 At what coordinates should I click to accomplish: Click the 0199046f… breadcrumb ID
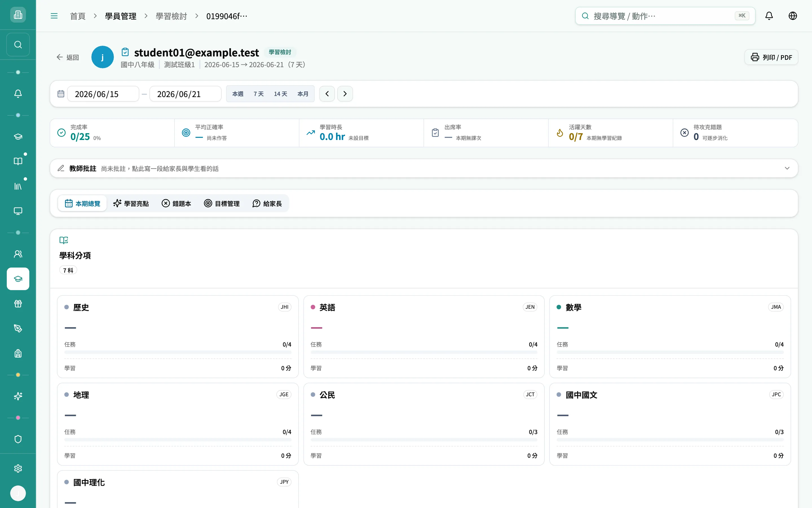coord(227,16)
